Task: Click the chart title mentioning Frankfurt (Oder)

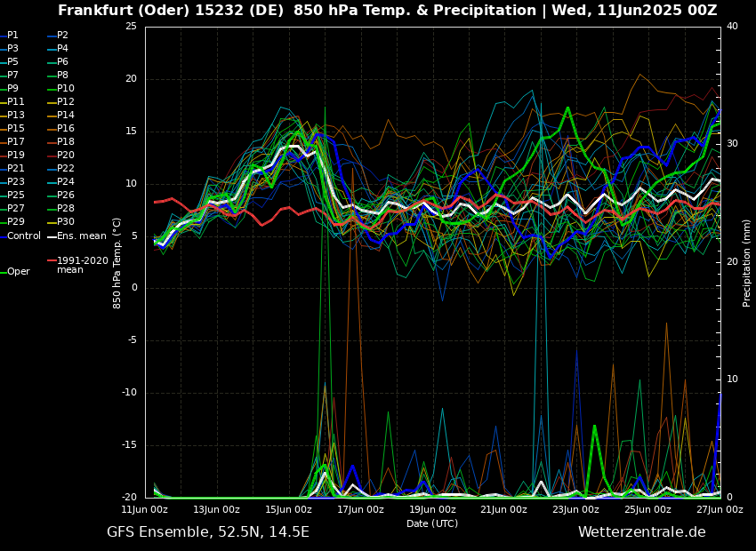Action: point(388,10)
